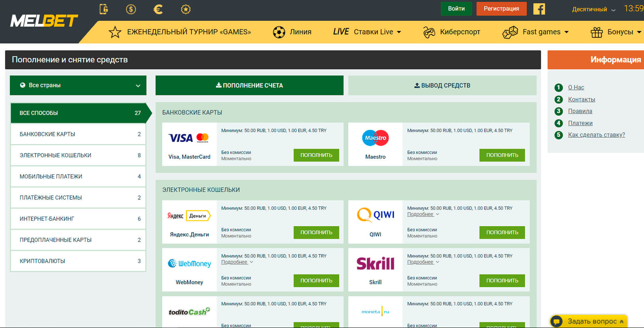Select ПЛАТЁЖНЫЕ СИСТЕМЫ category
Viewport: 644px width, 328px height.
pos(78,198)
